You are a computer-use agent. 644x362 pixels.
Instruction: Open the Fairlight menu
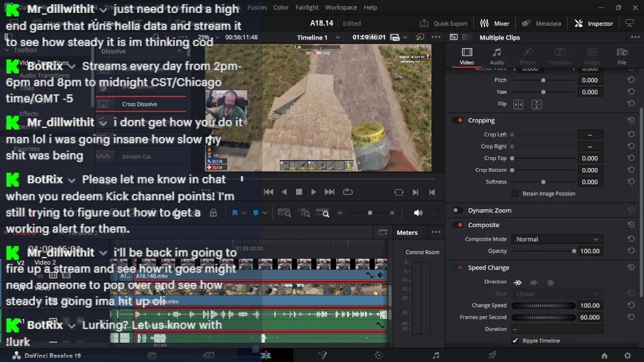307,7
